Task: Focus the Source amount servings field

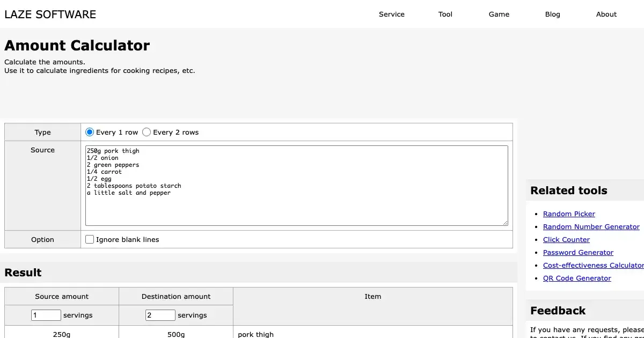Action: pos(46,315)
